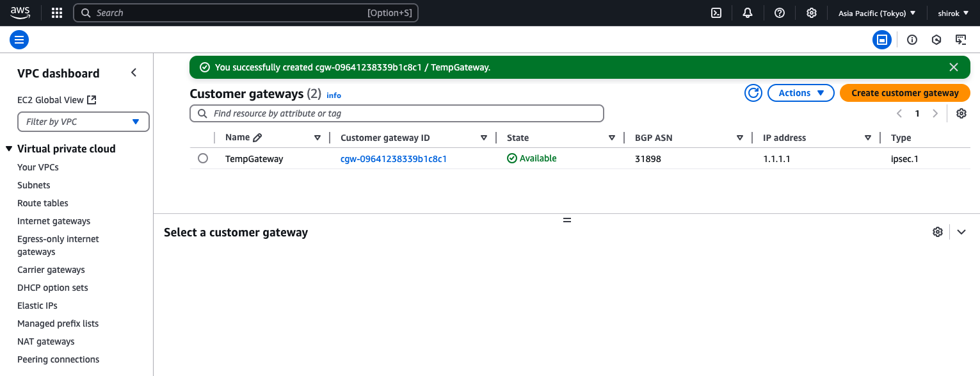This screenshot has height=376, width=980.
Task: Open Managed prefix lists in sidebar
Action: (x=58, y=323)
